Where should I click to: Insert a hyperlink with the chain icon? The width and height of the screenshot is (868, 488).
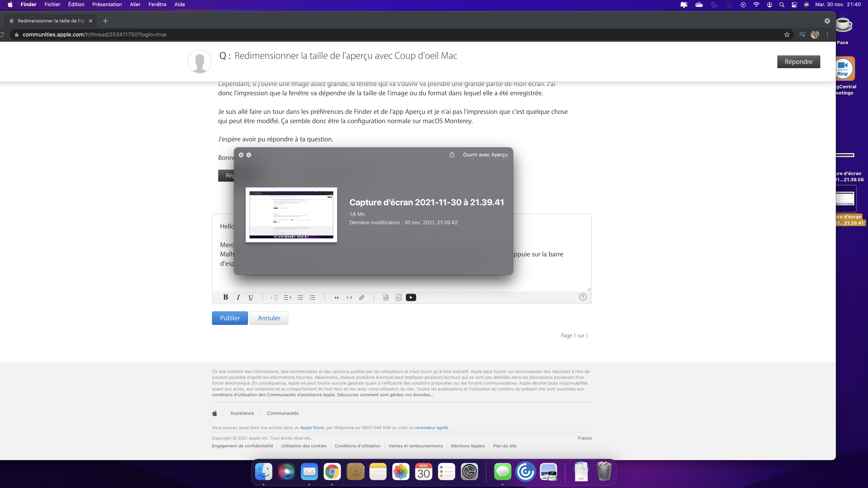coord(362,297)
